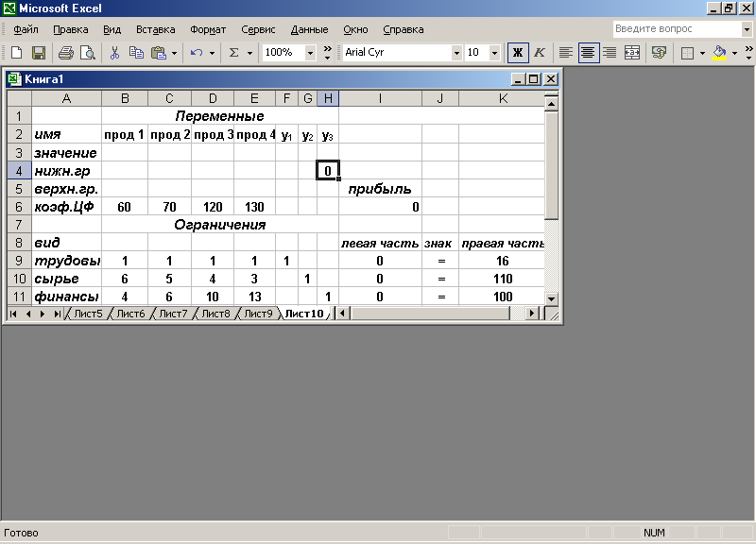Screen dimensions: 756x544
Task: Expand formatting toolbar options chevron at far right
Action: tap(748, 53)
